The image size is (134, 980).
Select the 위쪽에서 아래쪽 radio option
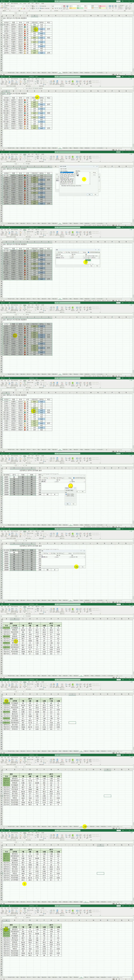tap(66, 494)
